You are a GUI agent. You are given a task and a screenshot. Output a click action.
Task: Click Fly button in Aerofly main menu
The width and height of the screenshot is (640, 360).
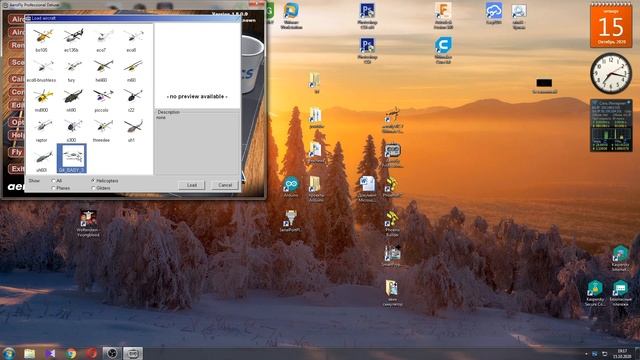(16, 152)
